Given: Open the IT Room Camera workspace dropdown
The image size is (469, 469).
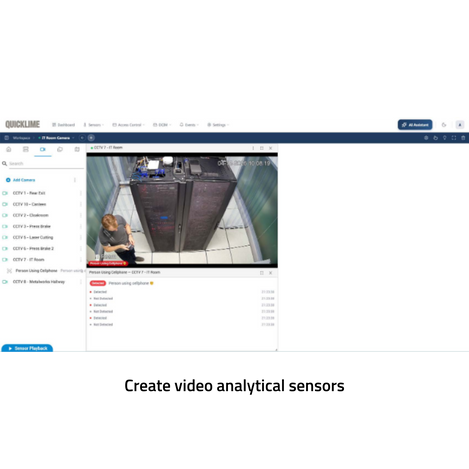Looking at the screenshot, I should click(x=56, y=138).
